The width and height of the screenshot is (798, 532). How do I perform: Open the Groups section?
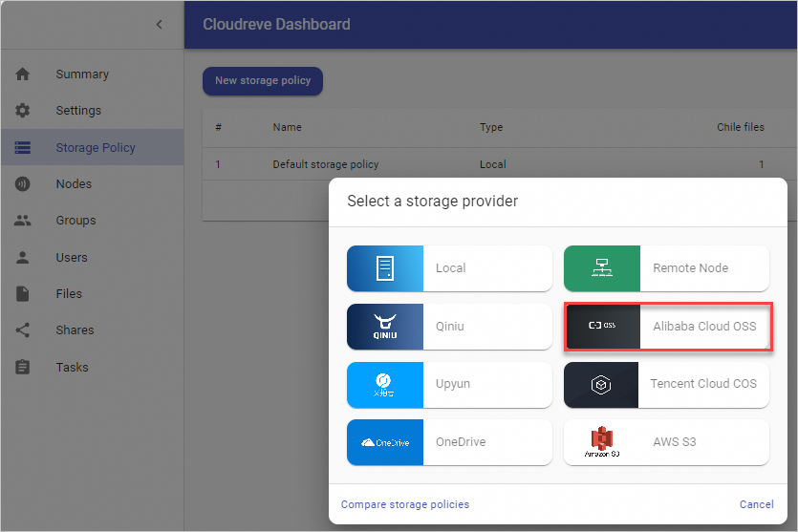pos(75,221)
